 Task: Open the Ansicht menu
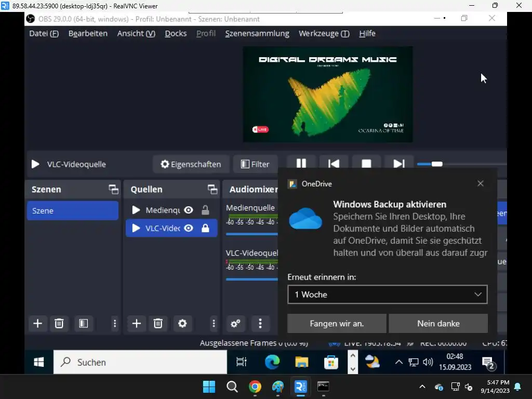(x=136, y=33)
